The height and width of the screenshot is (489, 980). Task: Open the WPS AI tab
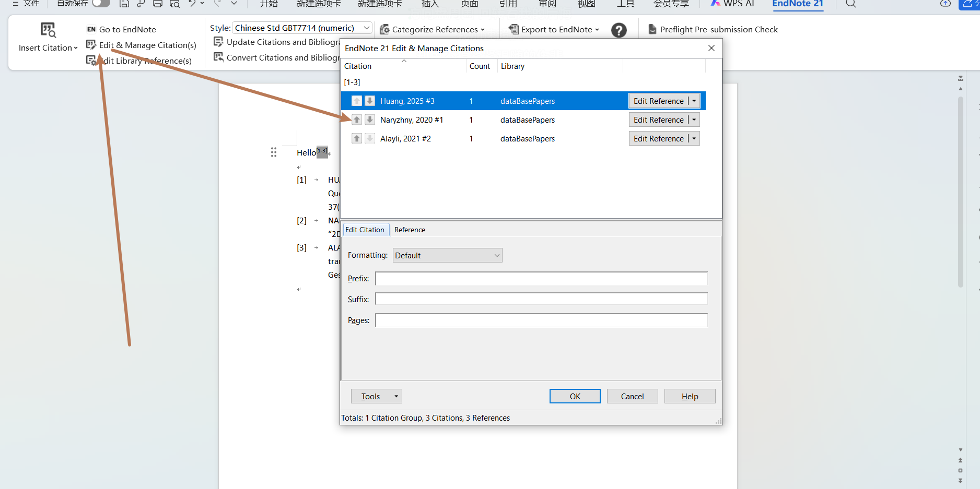pyautogui.click(x=733, y=3)
